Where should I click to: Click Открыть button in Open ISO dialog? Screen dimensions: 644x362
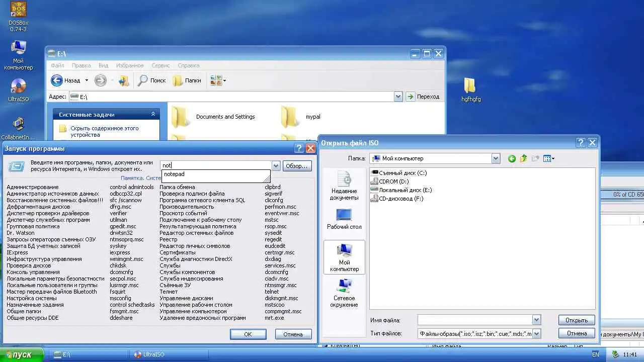coord(577,320)
